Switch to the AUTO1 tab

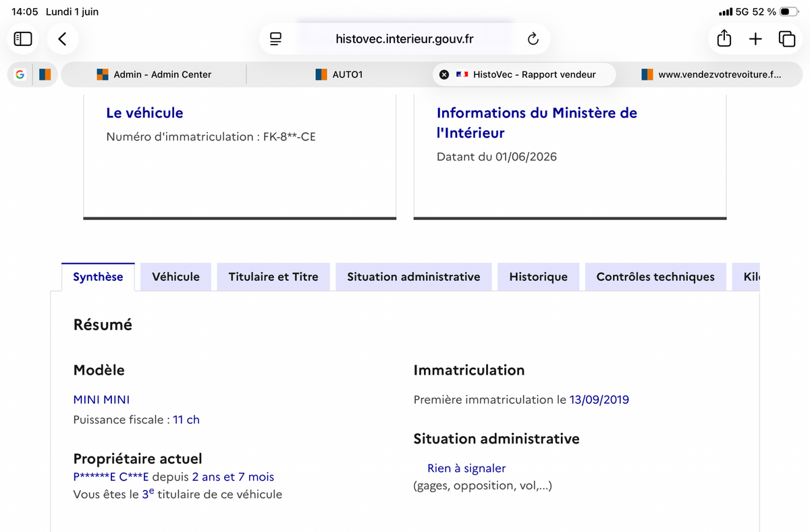point(340,74)
